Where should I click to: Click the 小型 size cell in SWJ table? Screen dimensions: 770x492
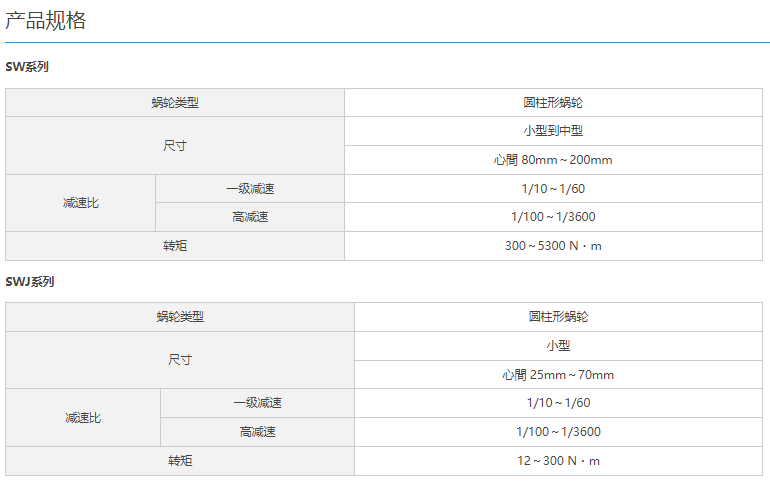click(x=558, y=346)
